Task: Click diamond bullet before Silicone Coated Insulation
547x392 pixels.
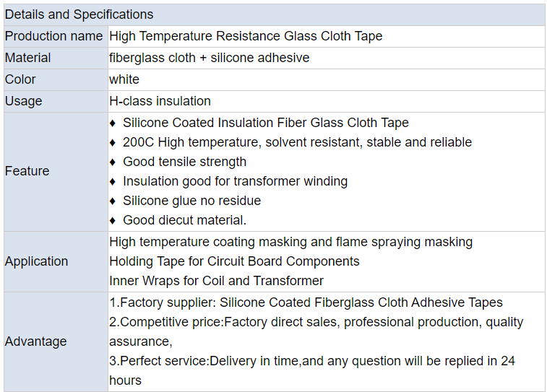Action: click(112, 123)
